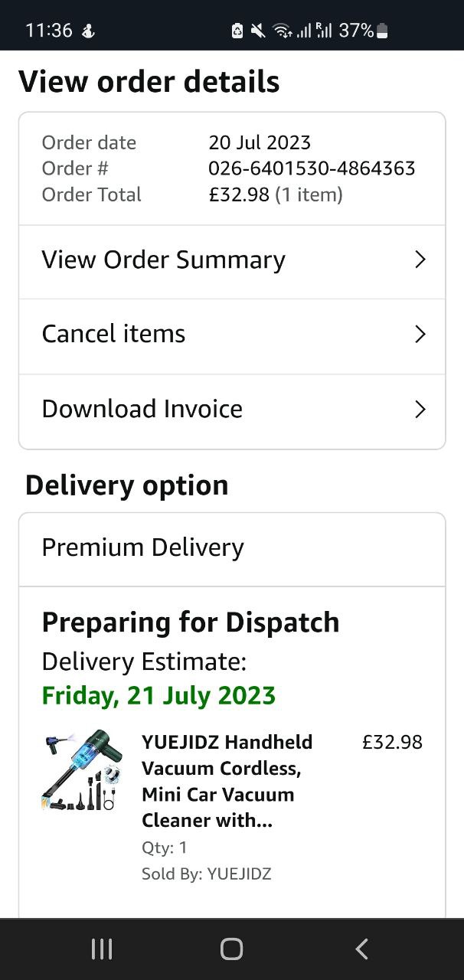The width and height of the screenshot is (464, 980).
Task: Tap the muted sound status icon
Action: click(258, 31)
